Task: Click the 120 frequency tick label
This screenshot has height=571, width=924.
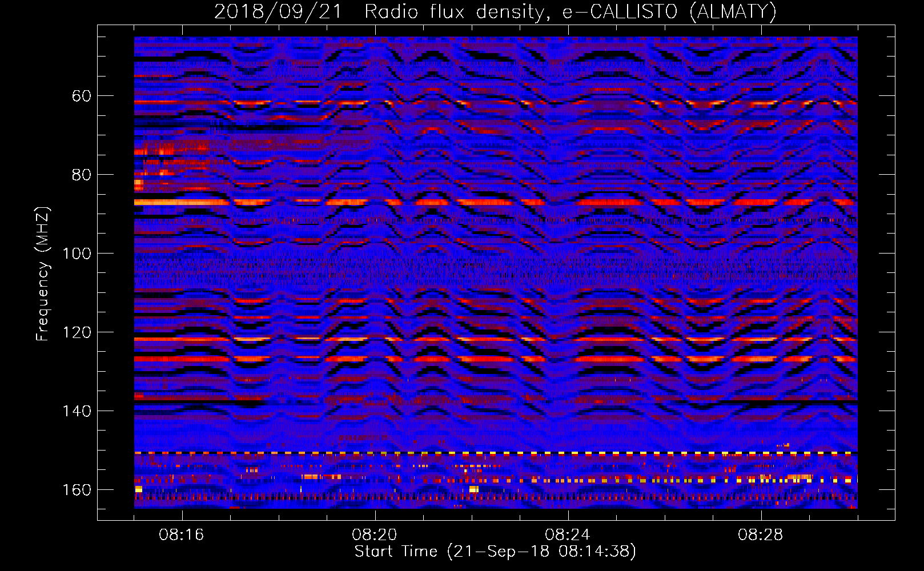Action: click(x=77, y=332)
